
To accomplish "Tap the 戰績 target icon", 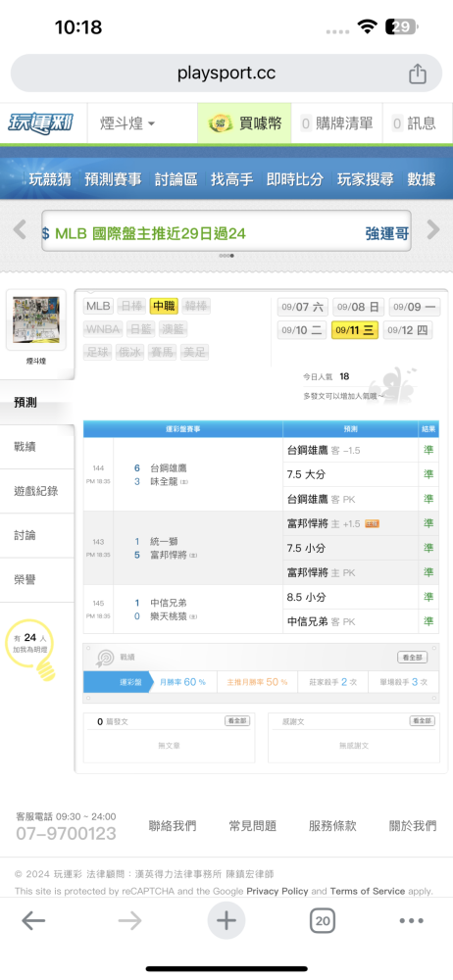I will click(105, 658).
